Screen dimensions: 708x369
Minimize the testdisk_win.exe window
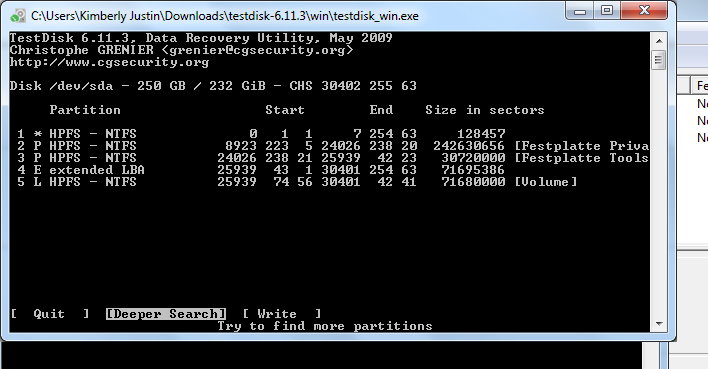click(x=580, y=11)
